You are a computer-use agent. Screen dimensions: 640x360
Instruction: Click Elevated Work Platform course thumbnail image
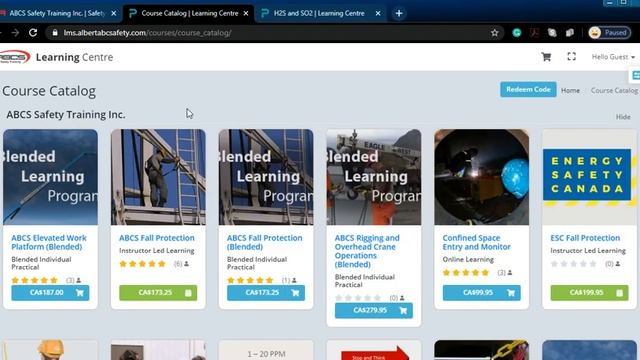click(50, 177)
